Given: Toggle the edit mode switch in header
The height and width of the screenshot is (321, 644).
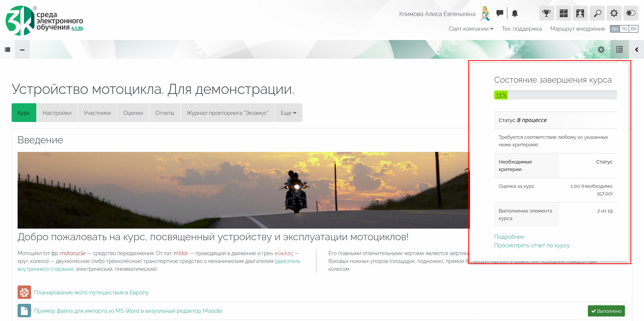Looking at the screenshot, I should (x=631, y=13).
